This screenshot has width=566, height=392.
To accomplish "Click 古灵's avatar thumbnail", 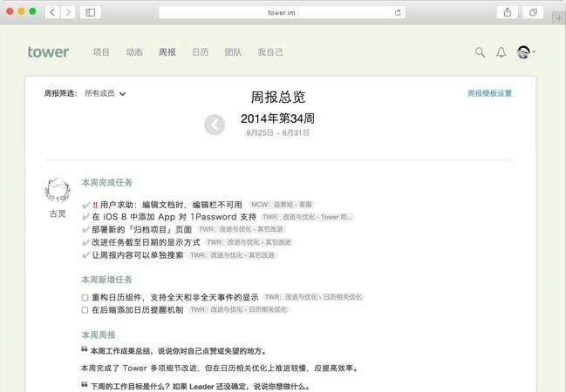I will tap(57, 191).
